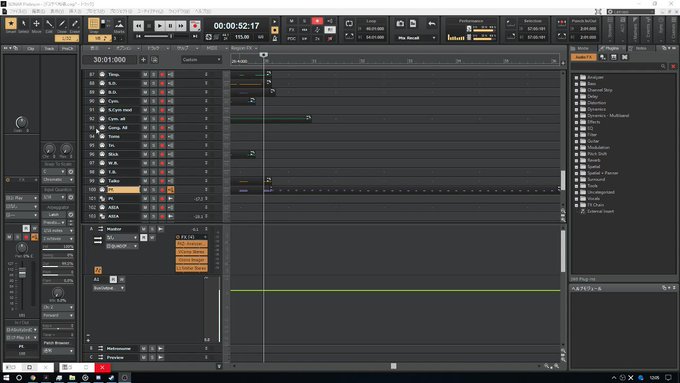Click the Taiko track instrument icon
This screenshot has width=680, height=383.
click(102, 181)
